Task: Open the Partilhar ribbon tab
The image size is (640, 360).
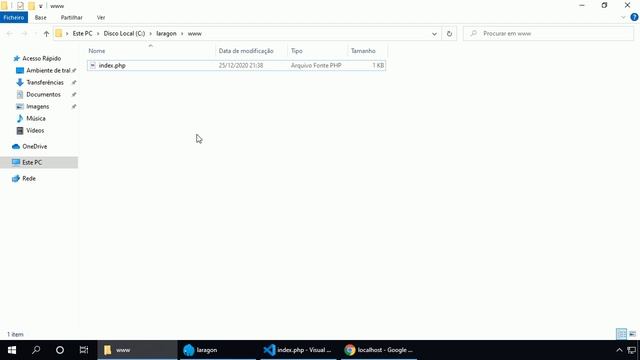Action: [71, 18]
